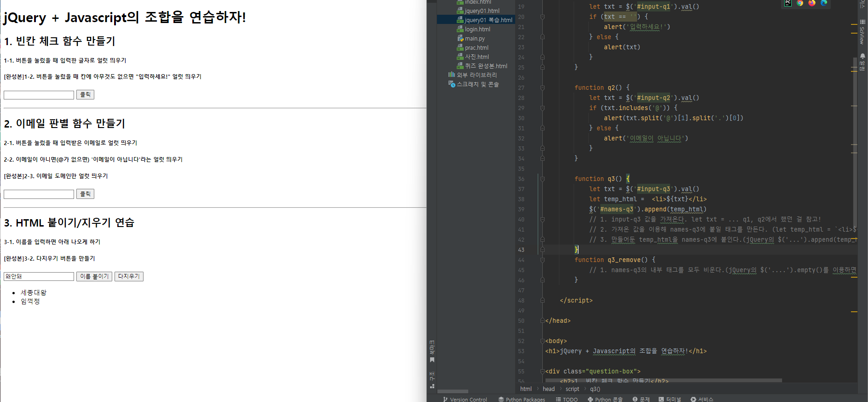
Task: Open main.py in the project tree
Action: tap(475, 38)
